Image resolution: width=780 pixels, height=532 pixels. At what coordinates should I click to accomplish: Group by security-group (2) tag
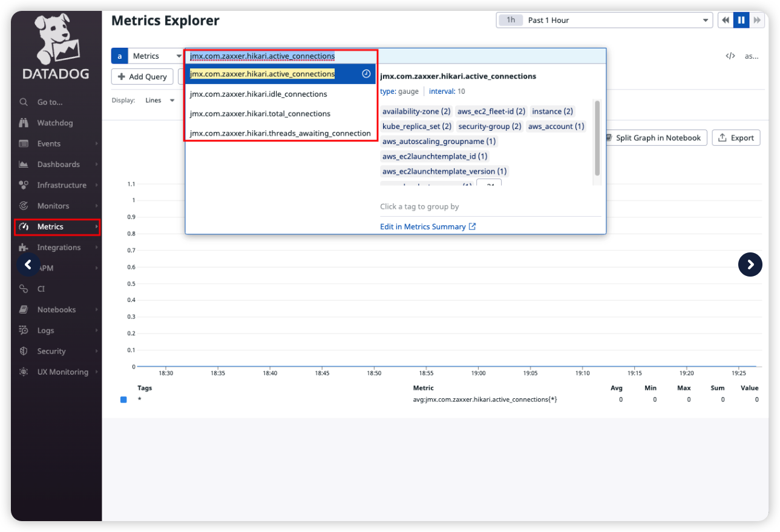click(x=490, y=126)
